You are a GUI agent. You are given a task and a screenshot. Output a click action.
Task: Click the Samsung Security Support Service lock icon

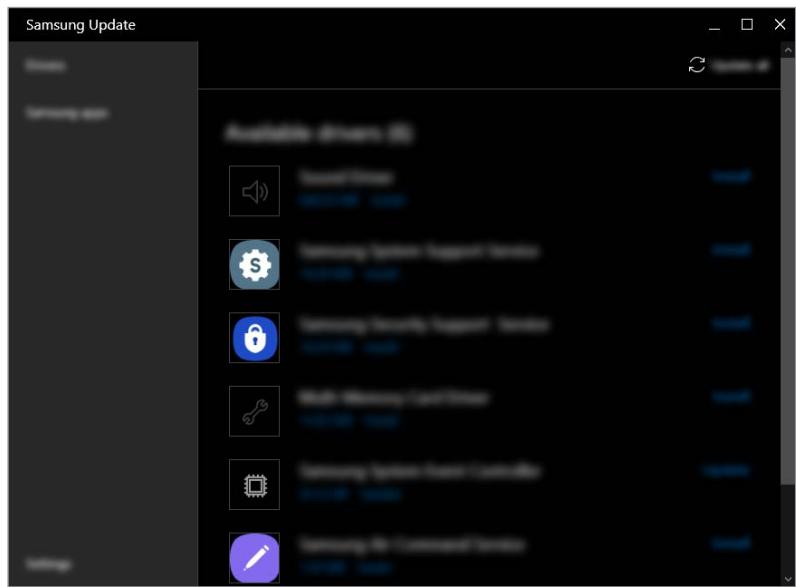[x=254, y=338]
